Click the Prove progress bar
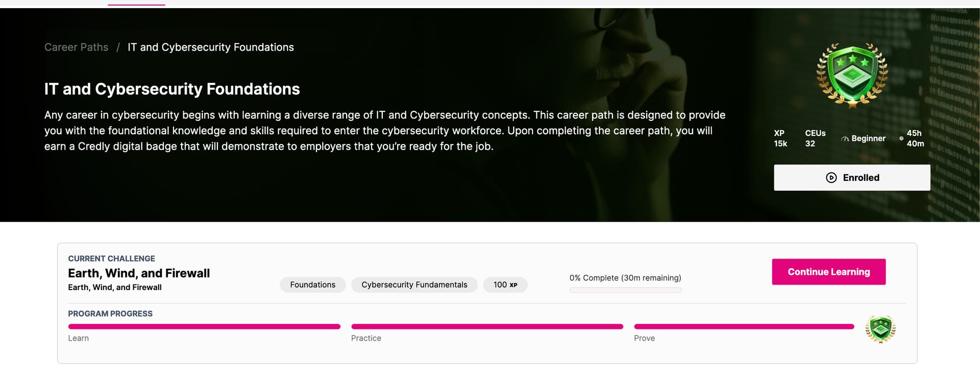 [744, 327]
